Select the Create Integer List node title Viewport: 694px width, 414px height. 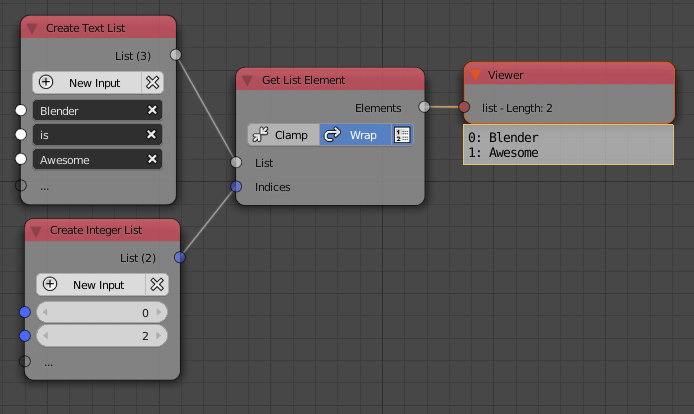point(96,230)
